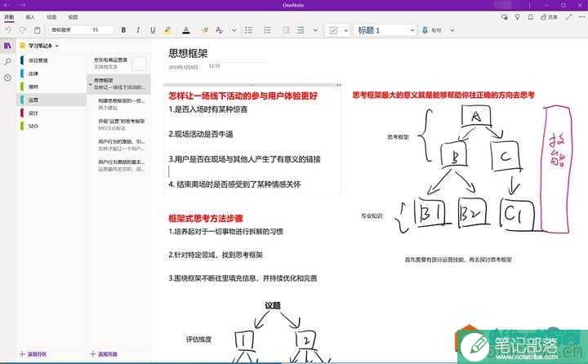The width and height of the screenshot is (588, 364).
Task: Switch to the 绘图 tab
Action: coord(51,17)
